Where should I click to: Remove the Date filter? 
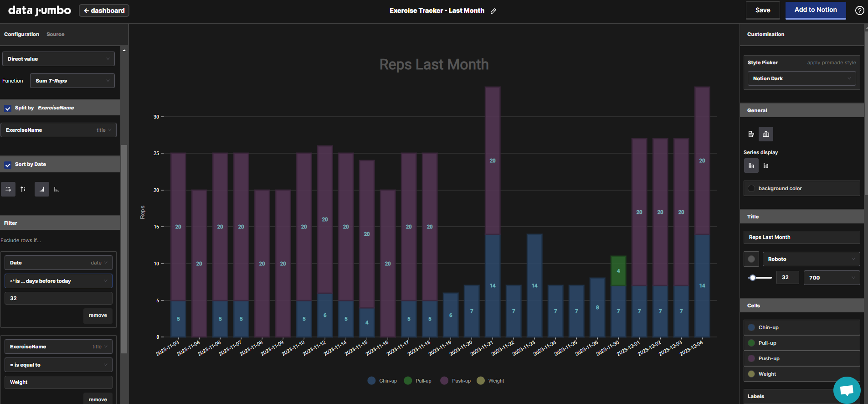[98, 316]
